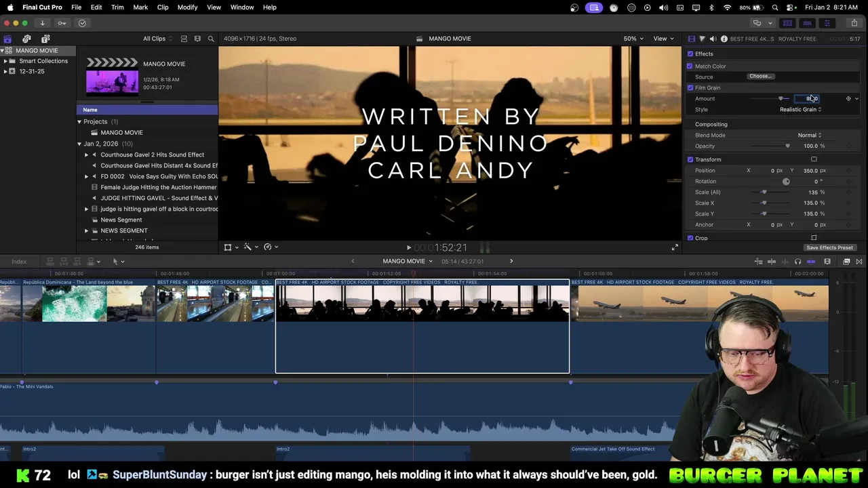This screenshot has width=868, height=488.
Task: Open MANGO MOVIE timeline project menu
Action: [x=408, y=261]
